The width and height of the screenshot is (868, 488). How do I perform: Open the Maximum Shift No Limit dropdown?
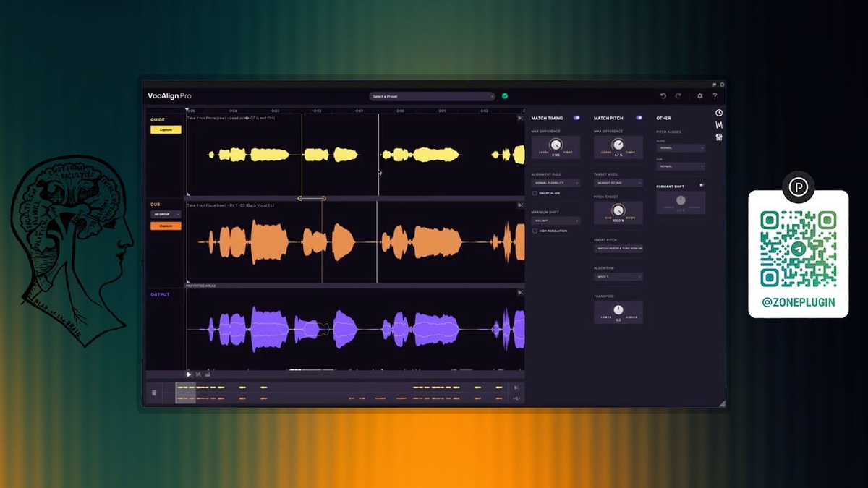tap(556, 221)
